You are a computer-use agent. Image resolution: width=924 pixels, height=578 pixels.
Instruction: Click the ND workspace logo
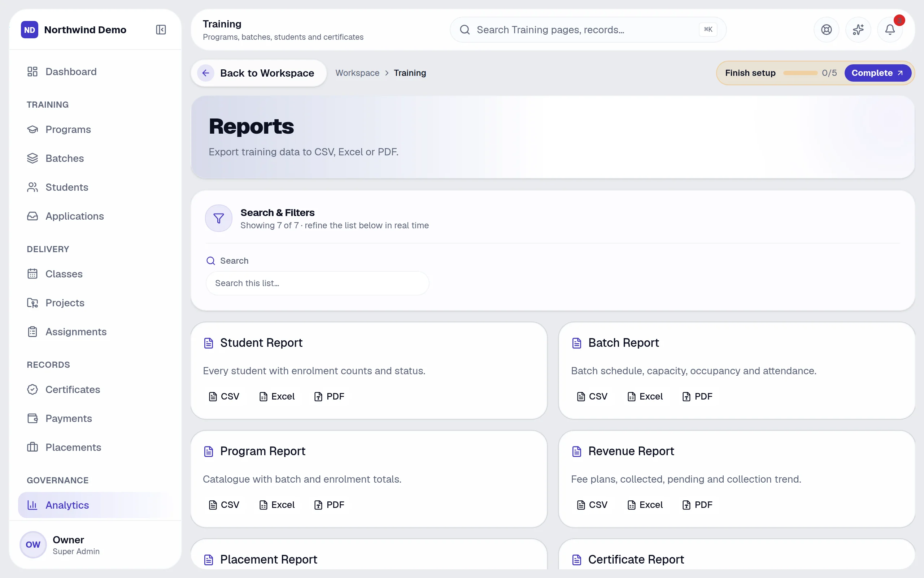(x=29, y=29)
